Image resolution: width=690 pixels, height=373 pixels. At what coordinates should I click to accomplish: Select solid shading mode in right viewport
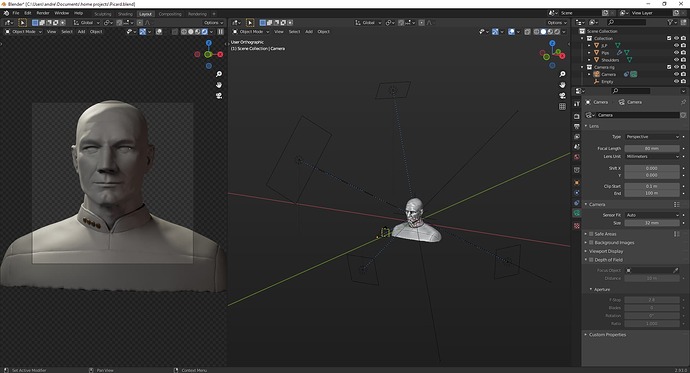tap(543, 32)
